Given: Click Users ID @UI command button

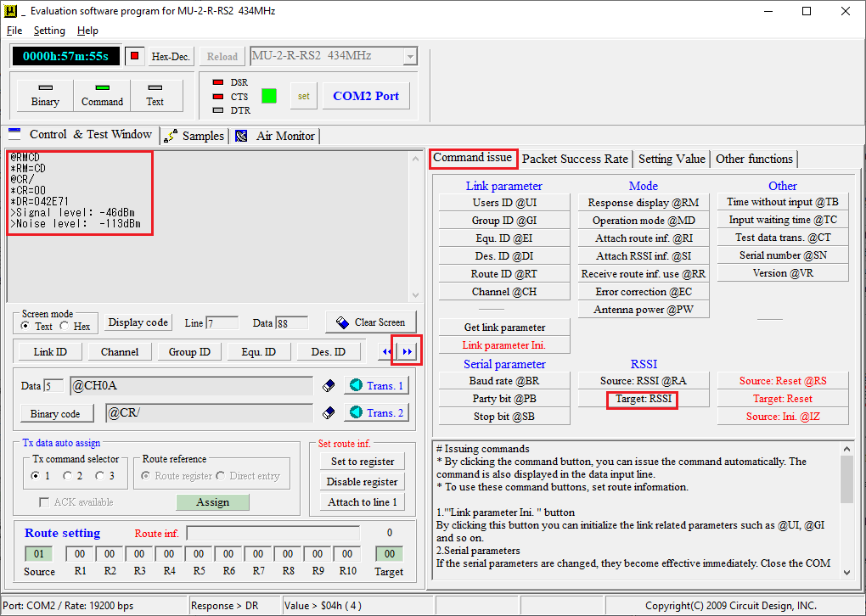Looking at the screenshot, I should 504,203.
